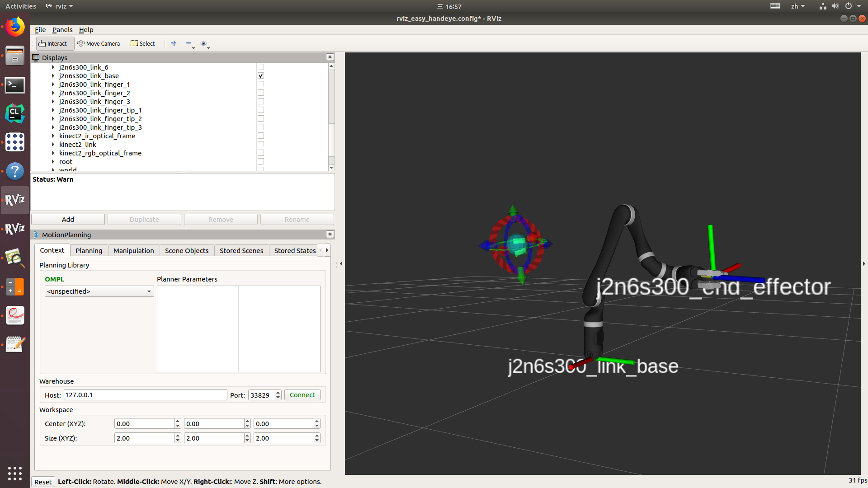Image resolution: width=868 pixels, height=488 pixels.
Task: Click the Add display button
Action: click(x=67, y=219)
